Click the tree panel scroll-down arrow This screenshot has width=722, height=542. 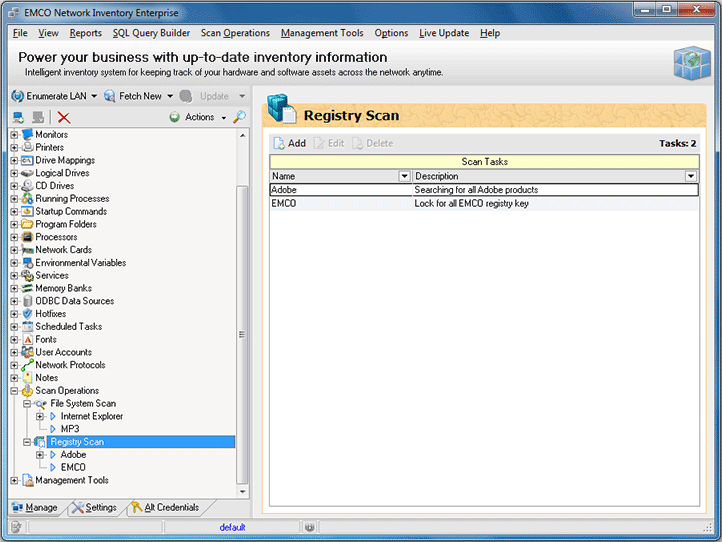point(242,492)
